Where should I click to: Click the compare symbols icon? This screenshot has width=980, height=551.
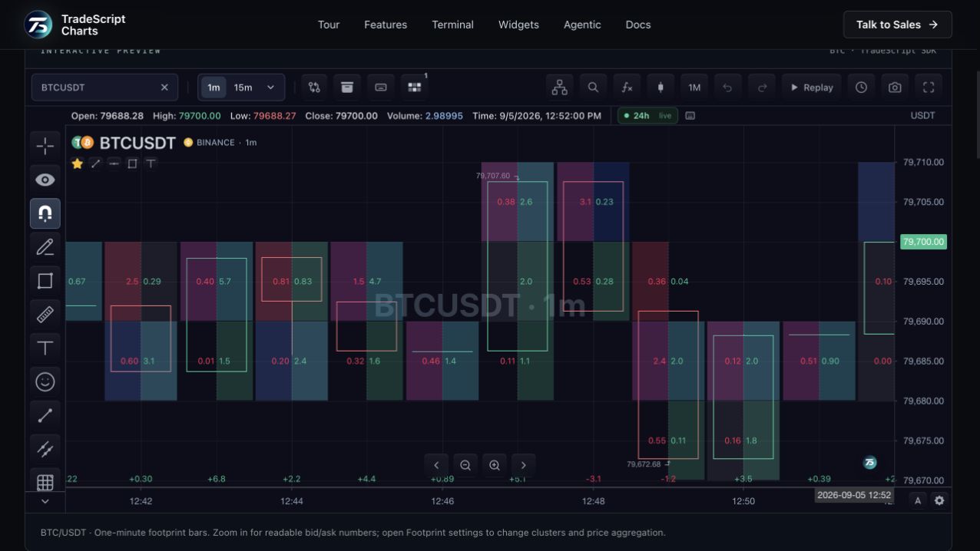314,87
